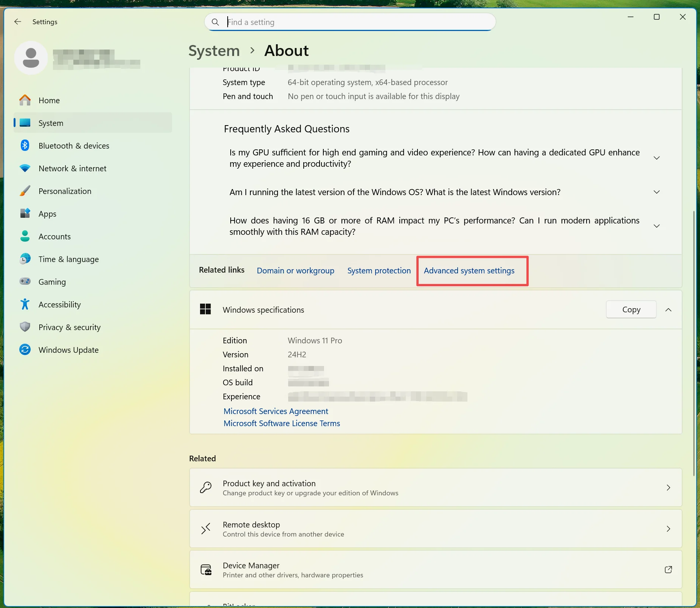
Task: Click the Gaming controller icon
Action: coord(25,282)
